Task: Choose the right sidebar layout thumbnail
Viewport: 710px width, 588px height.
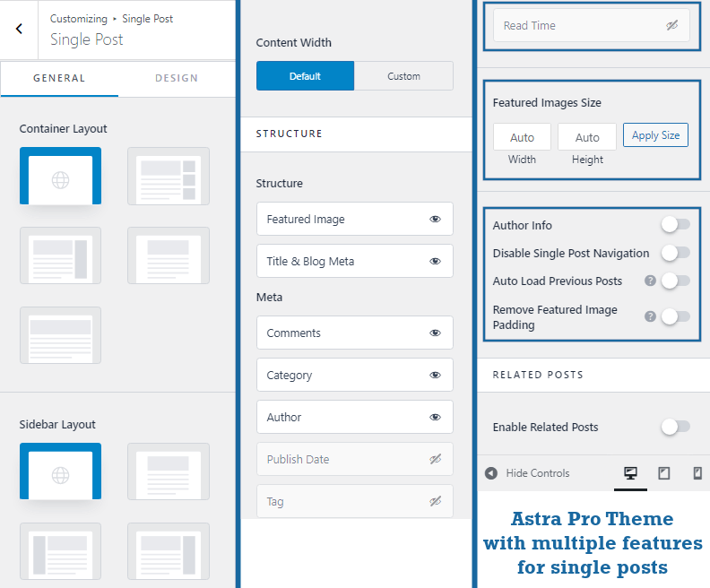Action: [x=168, y=551]
